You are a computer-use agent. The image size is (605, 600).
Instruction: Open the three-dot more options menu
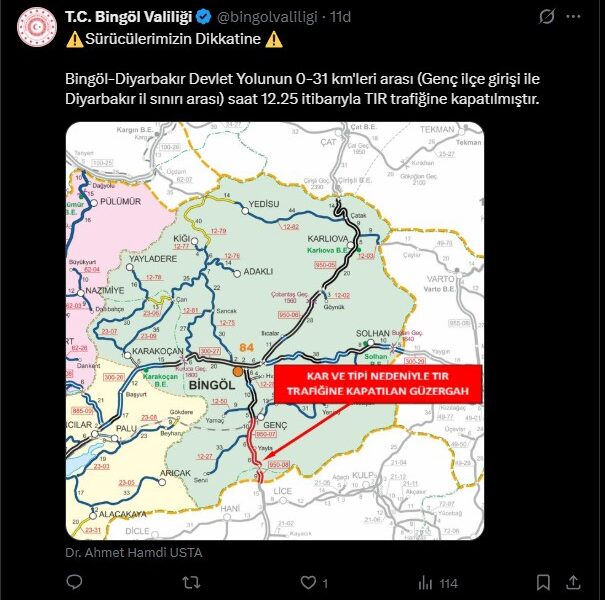coord(573,17)
